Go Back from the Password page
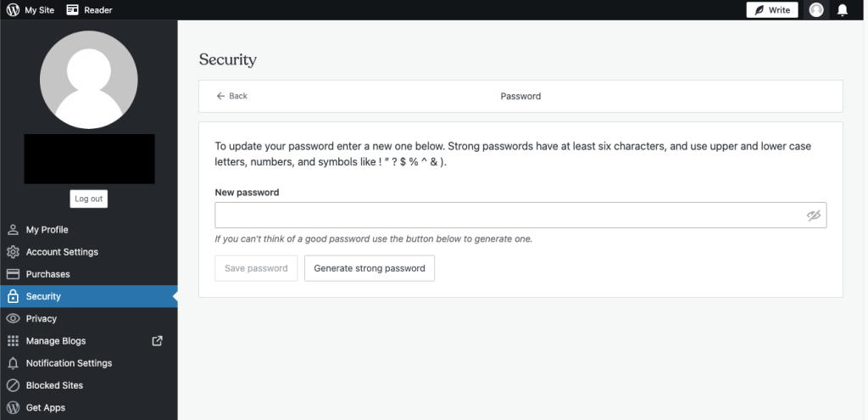The width and height of the screenshot is (868, 420). pos(232,96)
